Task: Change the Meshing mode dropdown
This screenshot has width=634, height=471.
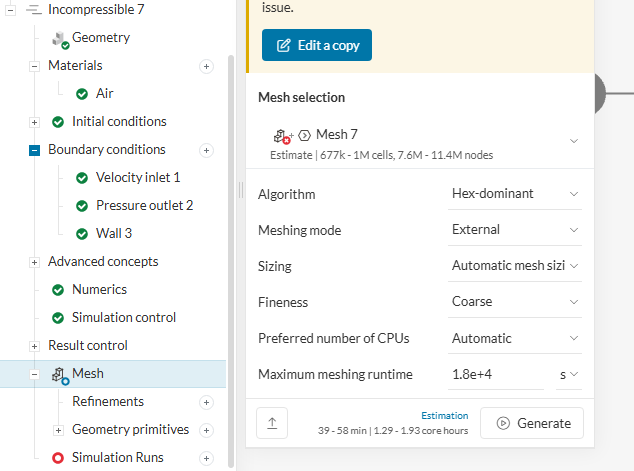Action: pyautogui.click(x=515, y=229)
